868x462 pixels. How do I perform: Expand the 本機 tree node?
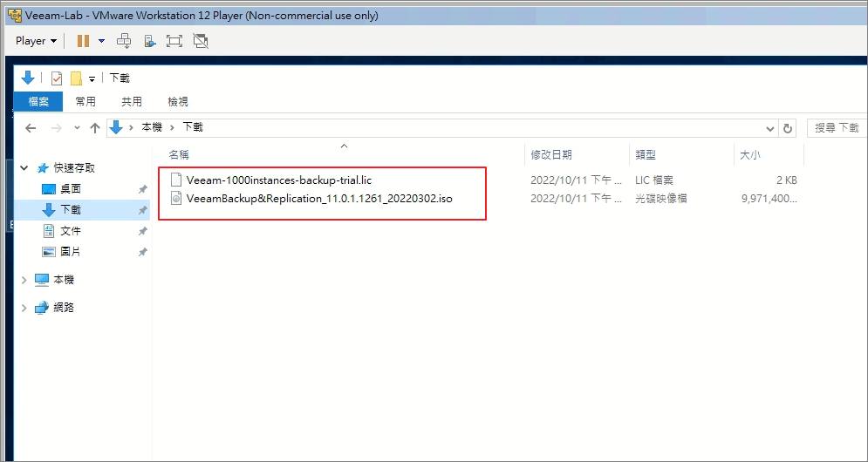pyautogui.click(x=24, y=280)
